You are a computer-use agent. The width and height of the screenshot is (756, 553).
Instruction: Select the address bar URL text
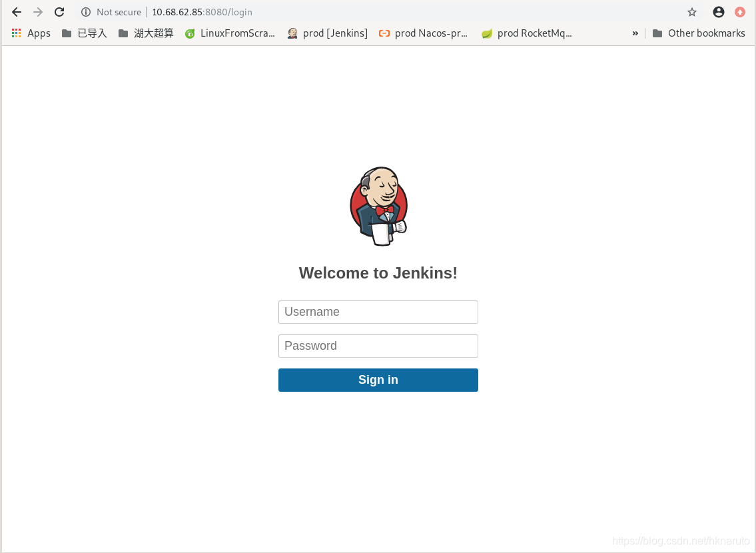coord(202,12)
